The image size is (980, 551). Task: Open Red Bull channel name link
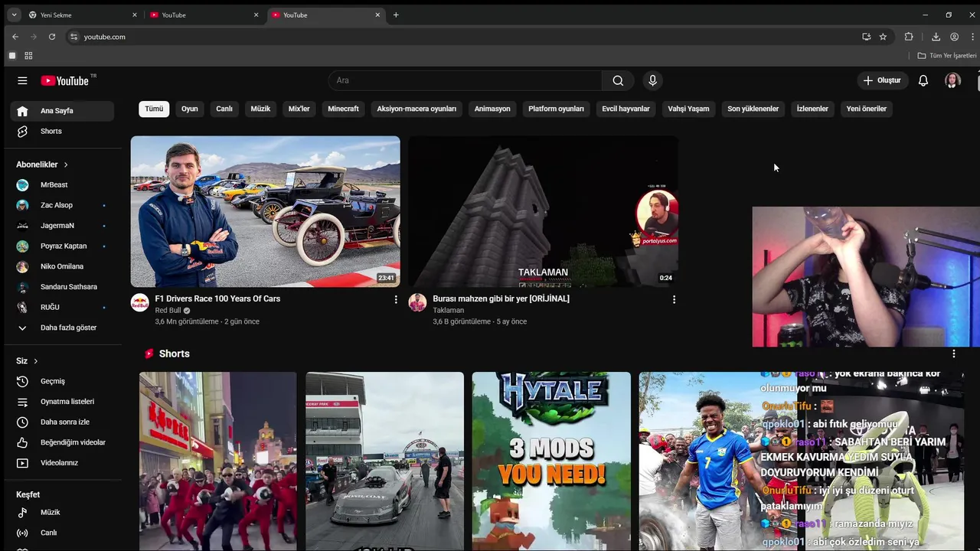pyautogui.click(x=168, y=311)
